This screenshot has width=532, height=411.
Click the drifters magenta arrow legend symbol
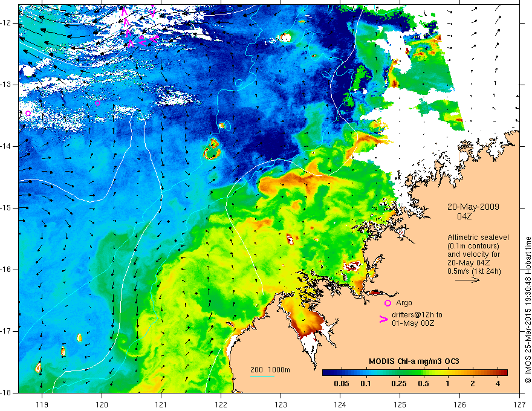384,319
